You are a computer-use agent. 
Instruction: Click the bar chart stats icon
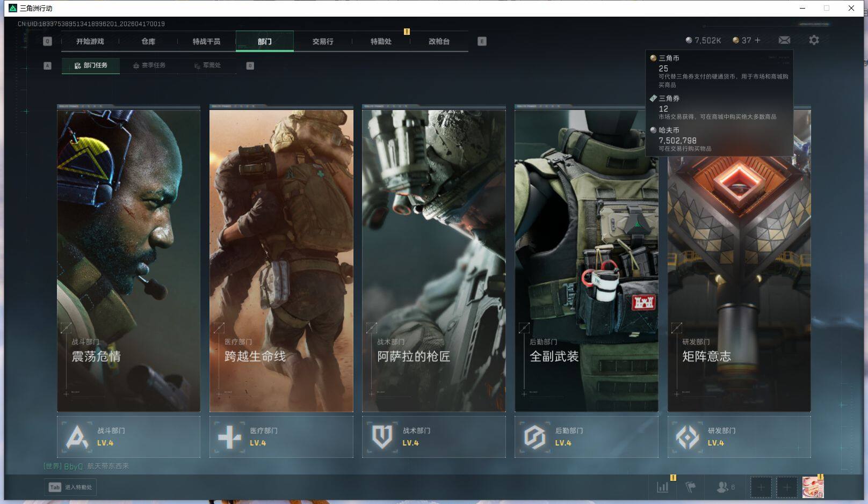click(x=663, y=487)
